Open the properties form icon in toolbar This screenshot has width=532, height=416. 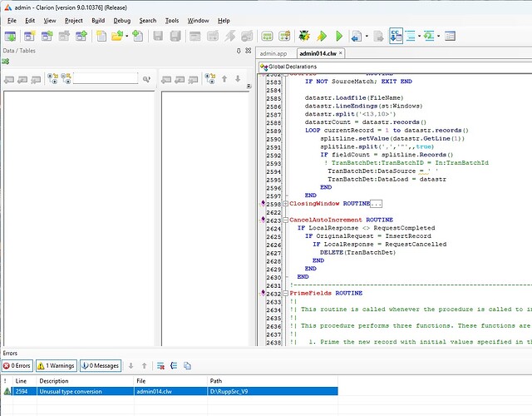click(450, 36)
